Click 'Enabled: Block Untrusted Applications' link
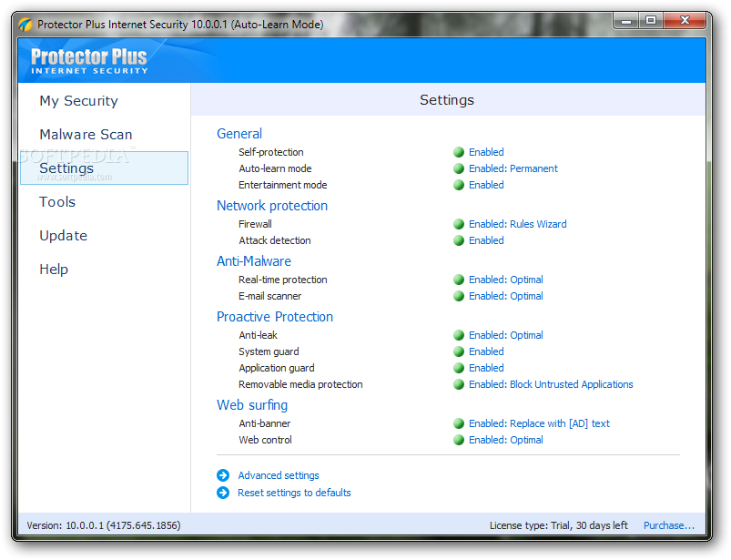The image size is (731, 560). coord(551,383)
